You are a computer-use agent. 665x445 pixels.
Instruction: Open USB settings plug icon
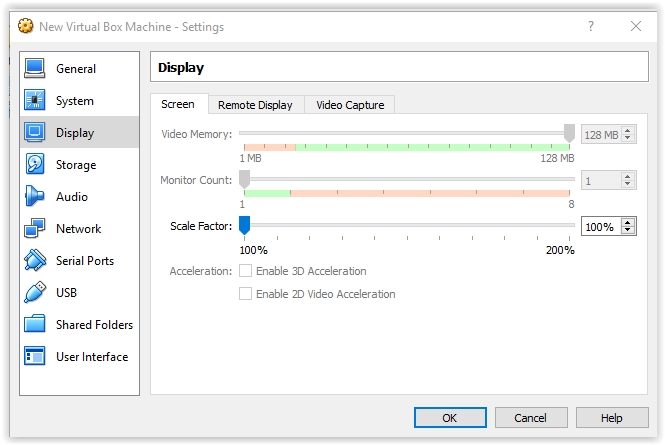[x=34, y=292]
